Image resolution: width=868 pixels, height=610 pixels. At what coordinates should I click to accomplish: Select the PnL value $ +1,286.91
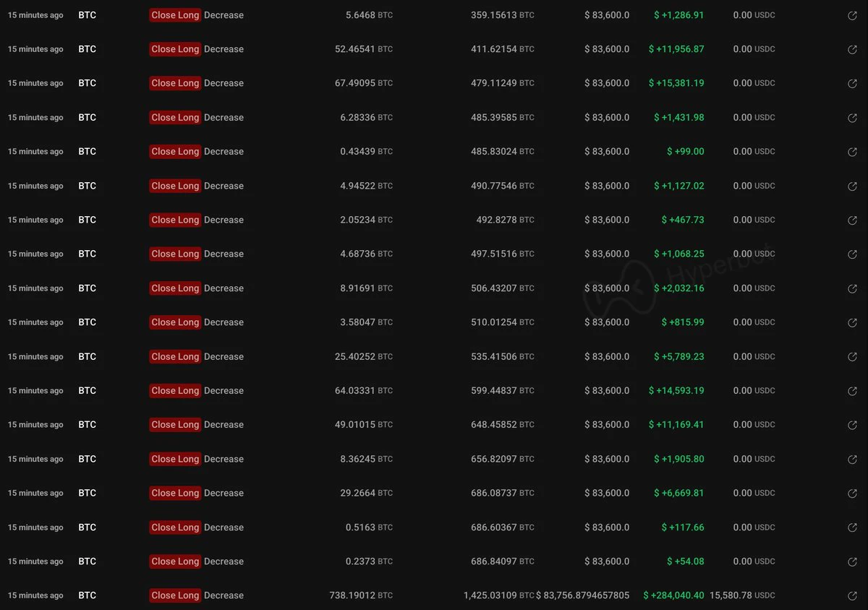point(679,15)
